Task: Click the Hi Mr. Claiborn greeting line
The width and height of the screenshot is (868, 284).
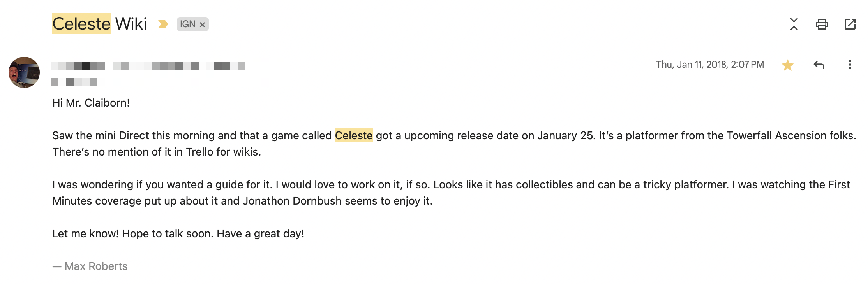Action: point(91,103)
